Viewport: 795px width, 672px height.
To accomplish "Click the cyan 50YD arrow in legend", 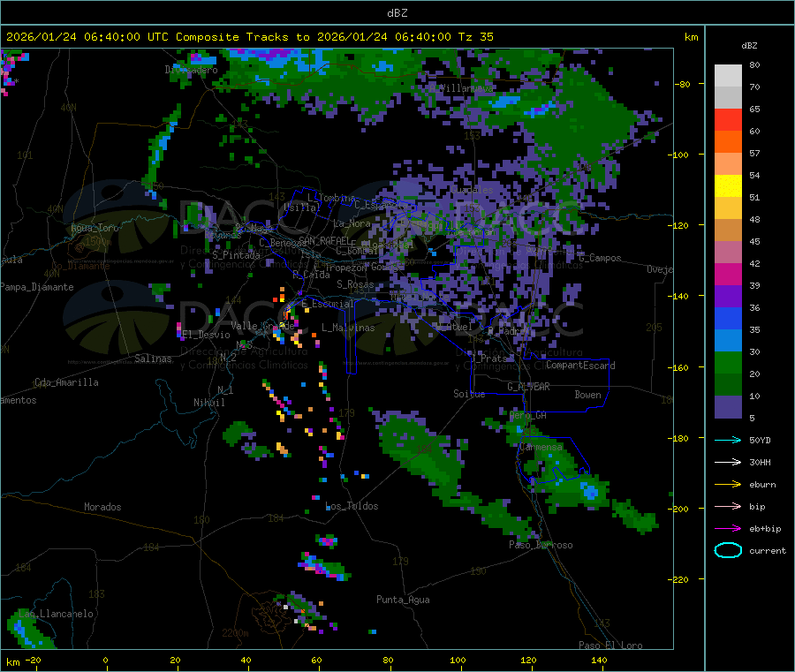I will pyautogui.click(x=728, y=440).
